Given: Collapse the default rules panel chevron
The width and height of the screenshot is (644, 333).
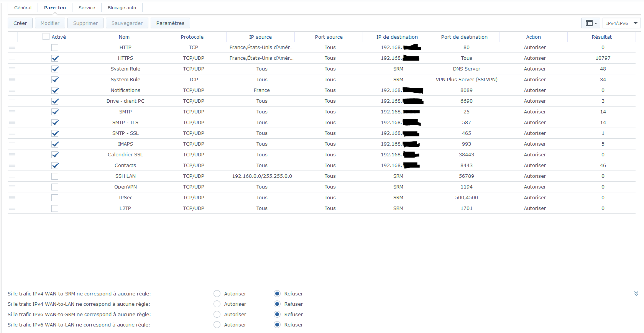Looking at the screenshot, I should [x=636, y=294].
